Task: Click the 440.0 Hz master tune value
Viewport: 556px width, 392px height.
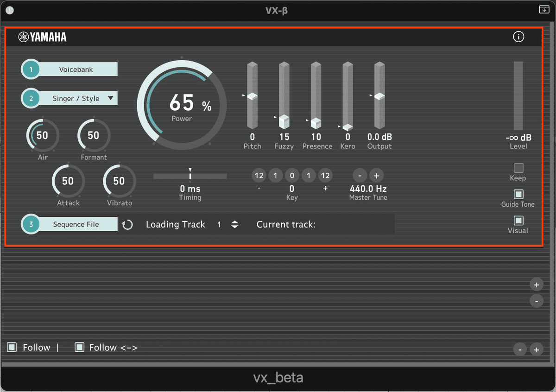Action: tap(368, 189)
